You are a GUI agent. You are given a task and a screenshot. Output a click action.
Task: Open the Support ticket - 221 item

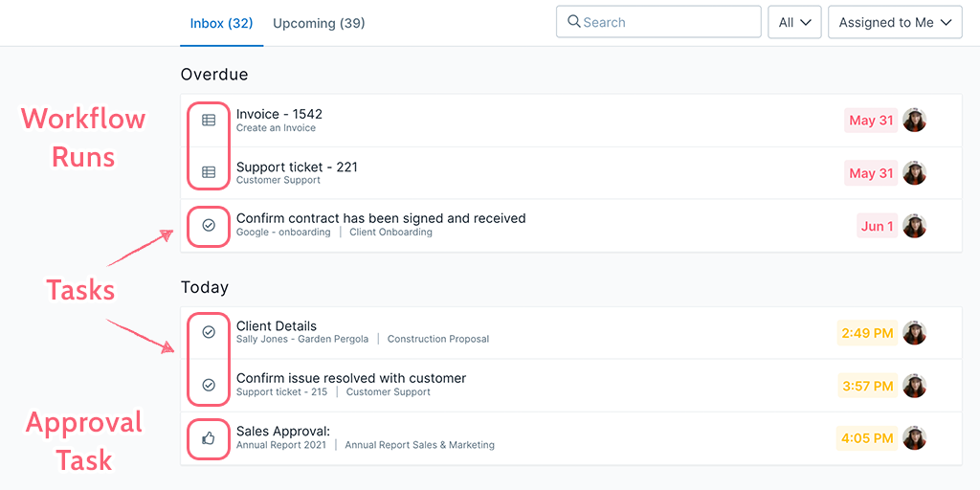[570, 173]
